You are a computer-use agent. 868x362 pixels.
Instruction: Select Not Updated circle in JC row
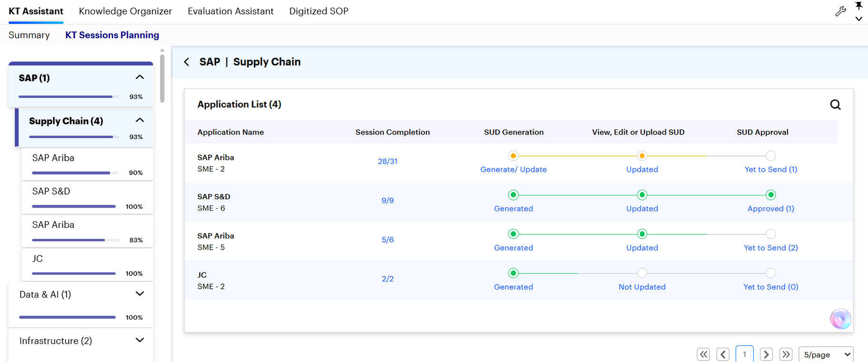[642, 273]
